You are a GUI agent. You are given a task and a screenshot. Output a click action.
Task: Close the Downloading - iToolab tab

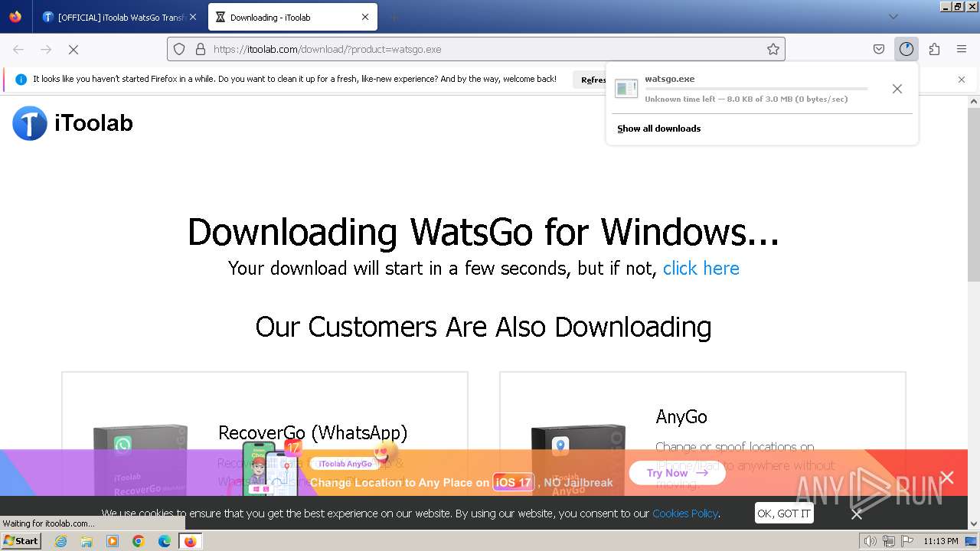pyautogui.click(x=365, y=17)
